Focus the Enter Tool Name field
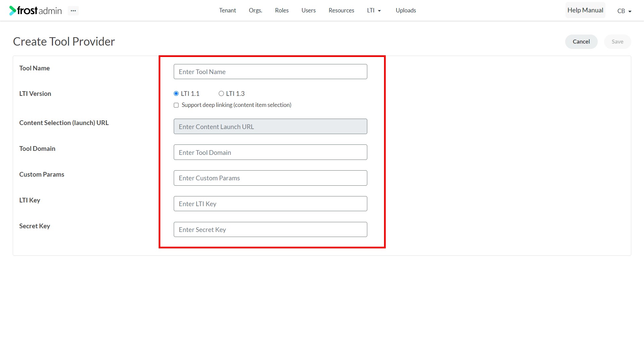644x362 pixels. pos(270,72)
